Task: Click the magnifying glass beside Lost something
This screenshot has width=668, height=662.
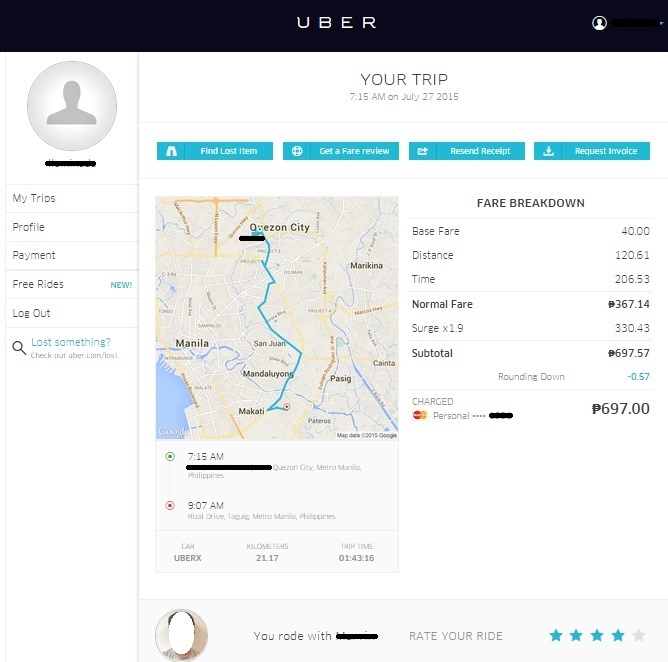Action: pyautogui.click(x=19, y=348)
